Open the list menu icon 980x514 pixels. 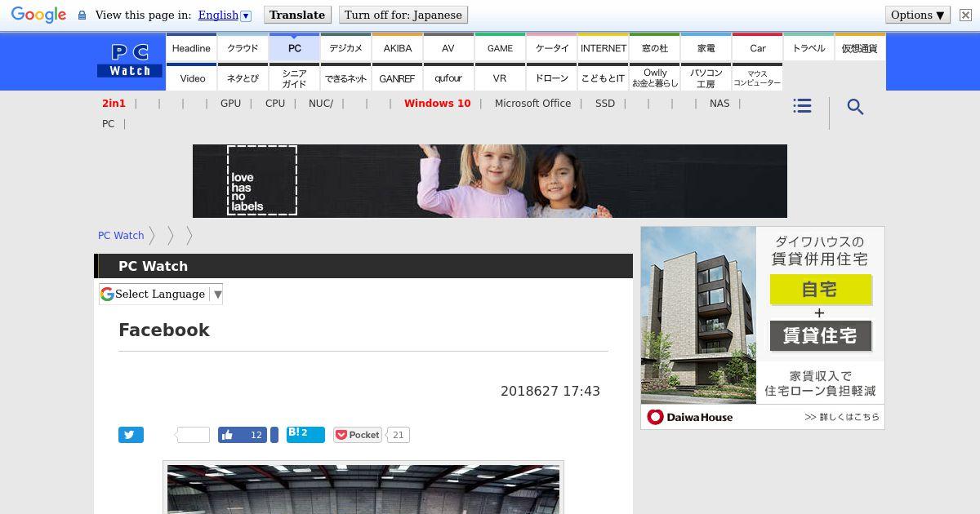(802, 106)
